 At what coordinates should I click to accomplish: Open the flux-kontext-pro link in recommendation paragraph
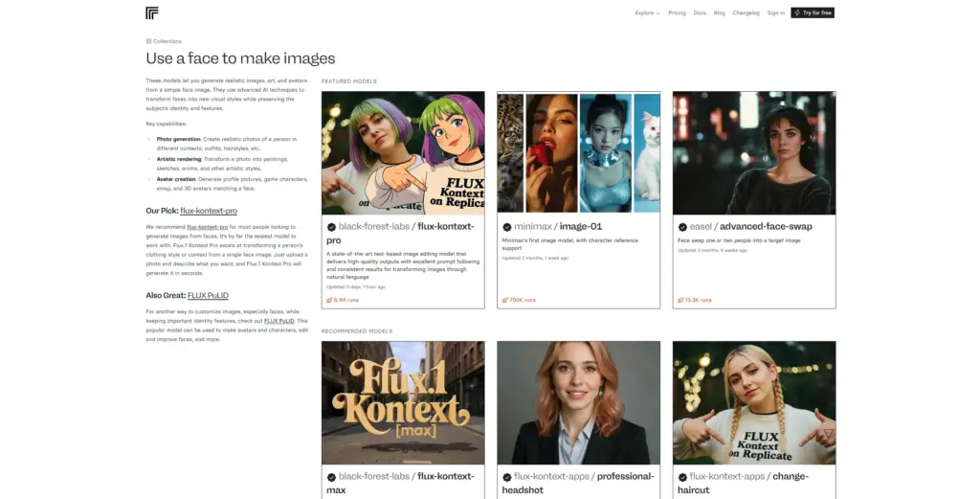point(208,227)
